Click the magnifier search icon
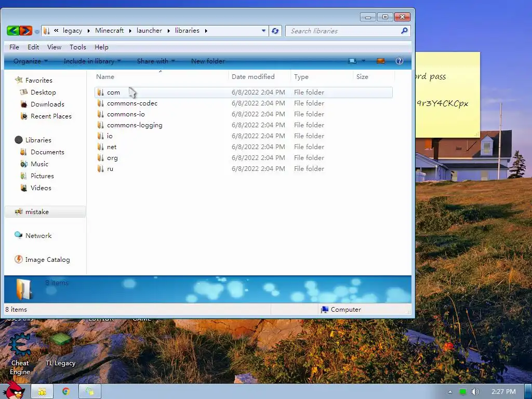Screen dimensions: 532x399 404,31
